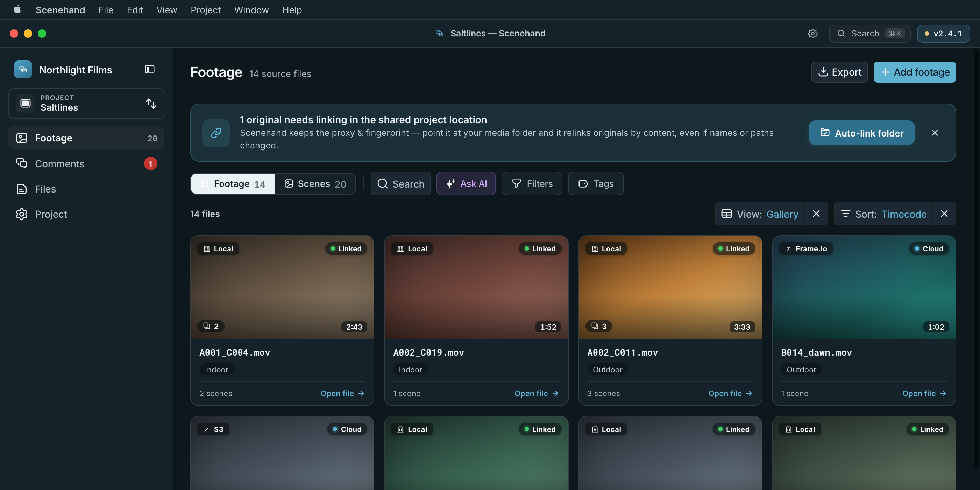The width and height of the screenshot is (980, 490).
Task: Switch to the Scenes 20 tab
Action: (315, 184)
